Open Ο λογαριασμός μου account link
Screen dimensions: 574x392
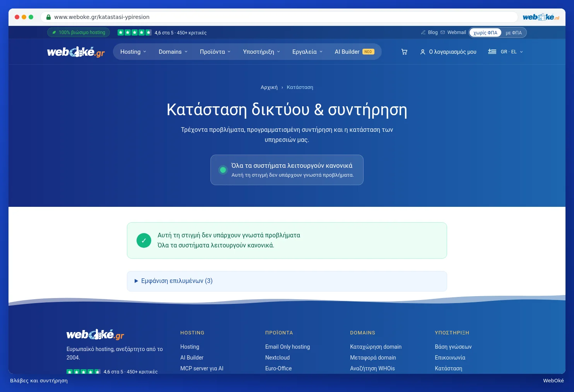(448, 52)
